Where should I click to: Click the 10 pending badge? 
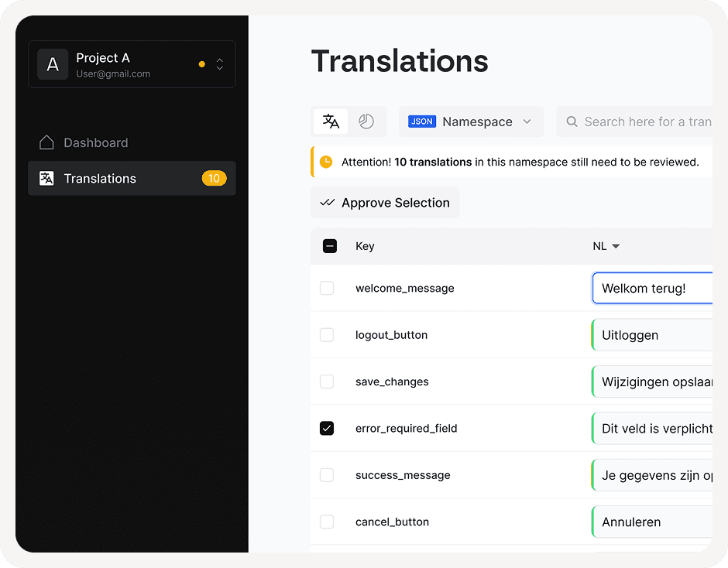[214, 178]
